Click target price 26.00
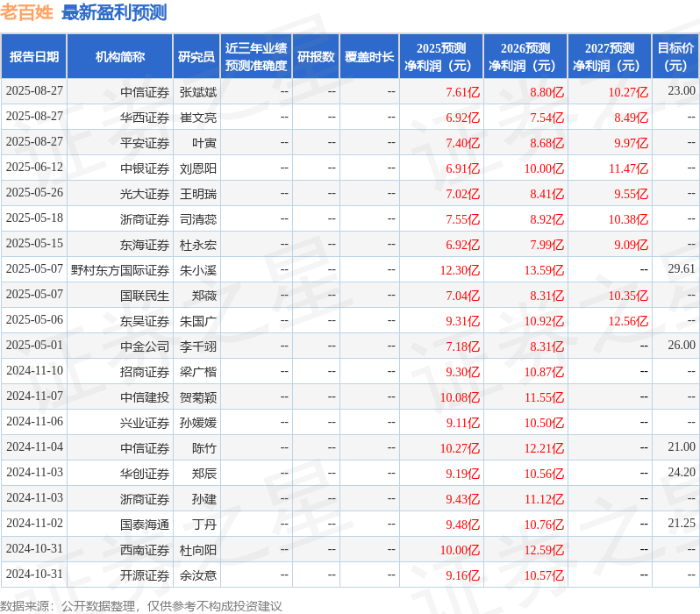 (x=682, y=346)
